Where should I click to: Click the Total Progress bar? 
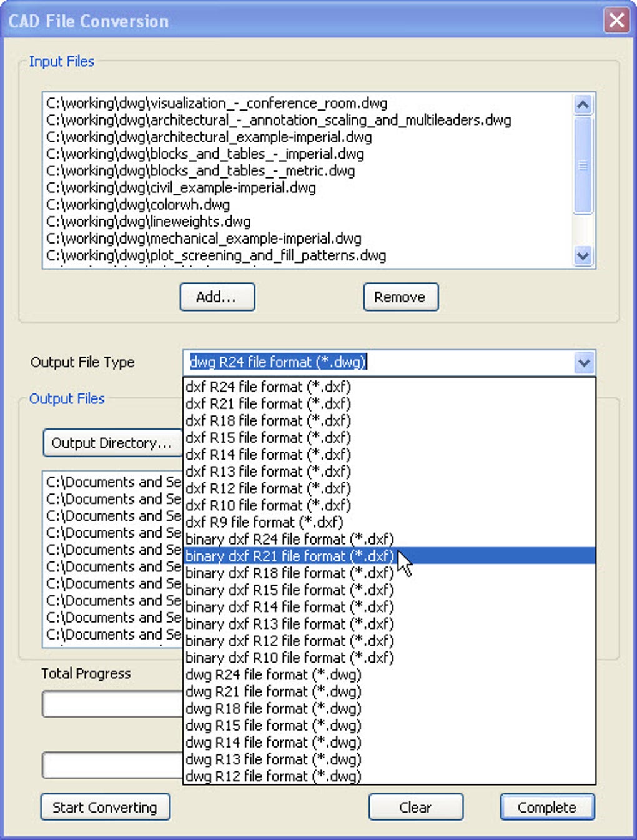pyautogui.click(x=112, y=704)
